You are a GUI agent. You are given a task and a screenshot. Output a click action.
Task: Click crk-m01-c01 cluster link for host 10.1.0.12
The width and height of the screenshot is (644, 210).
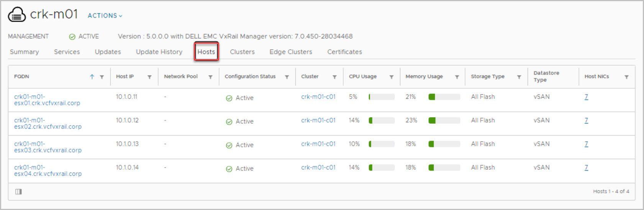(x=318, y=120)
